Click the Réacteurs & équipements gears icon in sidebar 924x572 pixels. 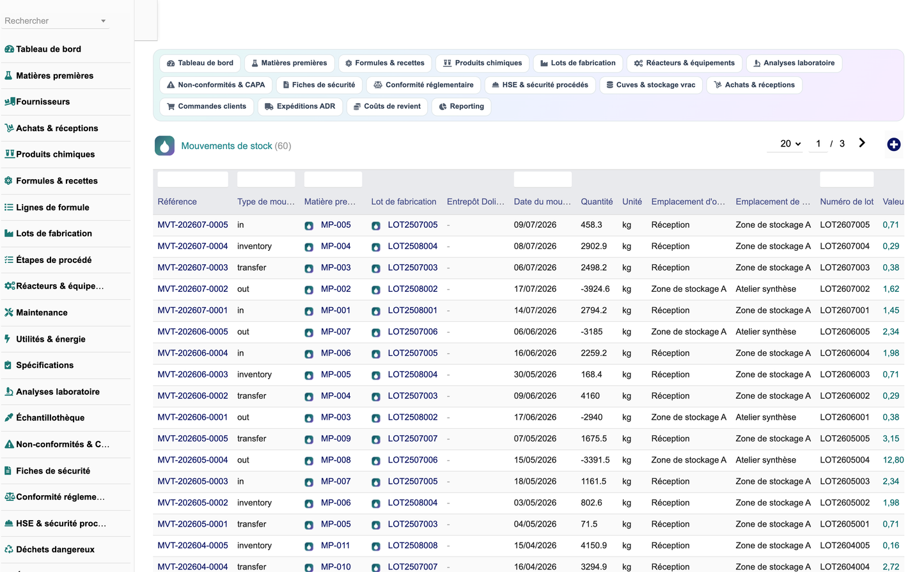(10, 286)
